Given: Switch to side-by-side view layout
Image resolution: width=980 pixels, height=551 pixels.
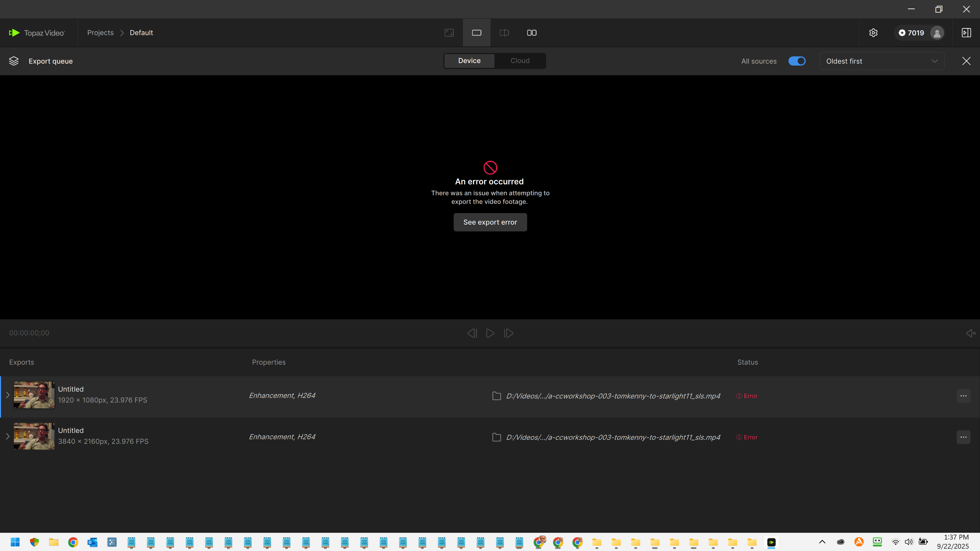Looking at the screenshot, I should pos(531,33).
